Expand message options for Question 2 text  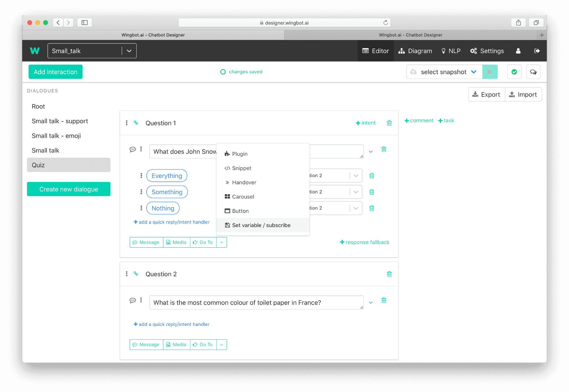pyautogui.click(x=370, y=303)
